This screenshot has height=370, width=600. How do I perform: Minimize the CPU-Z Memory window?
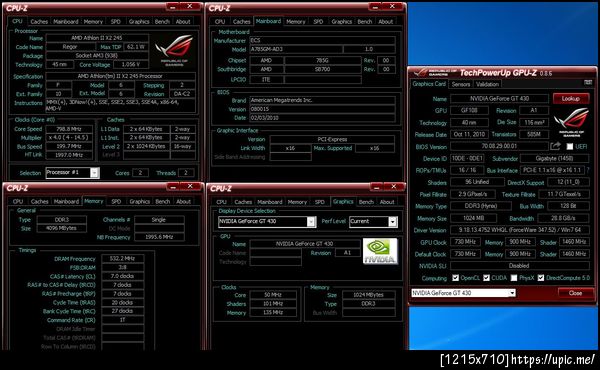tap(173, 186)
